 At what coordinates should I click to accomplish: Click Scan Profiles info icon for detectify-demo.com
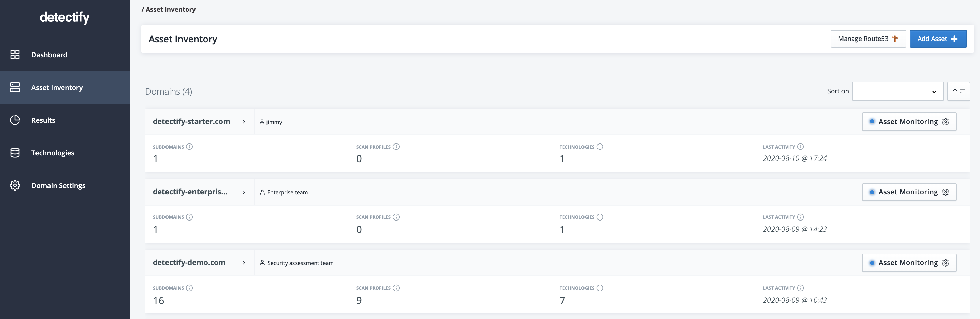click(x=396, y=288)
